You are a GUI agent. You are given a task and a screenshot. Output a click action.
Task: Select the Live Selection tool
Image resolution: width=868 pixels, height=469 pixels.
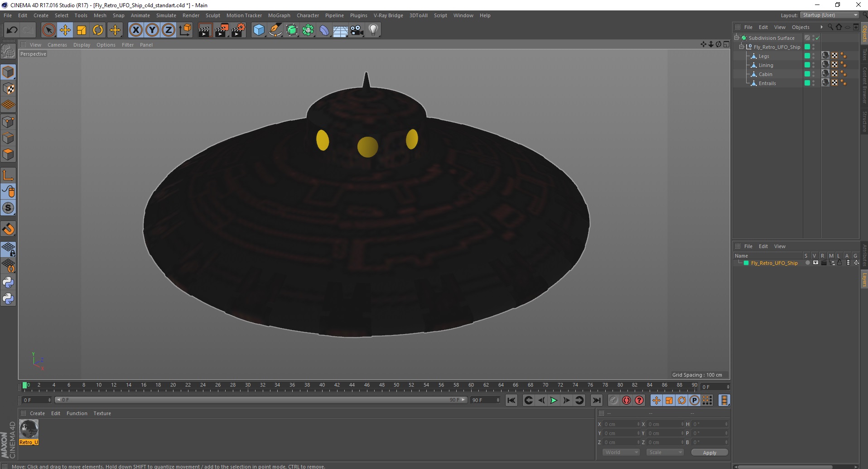48,30
